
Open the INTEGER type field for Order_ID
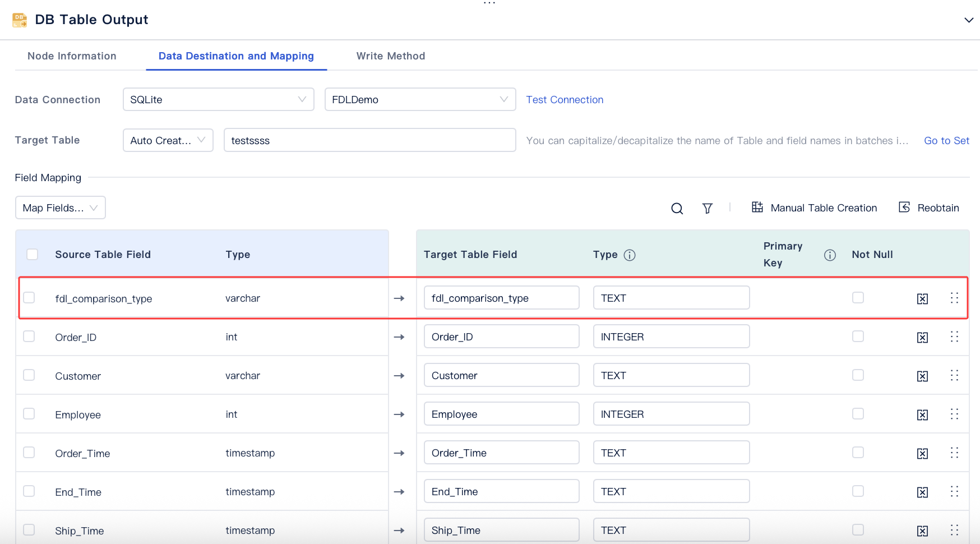point(672,336)
